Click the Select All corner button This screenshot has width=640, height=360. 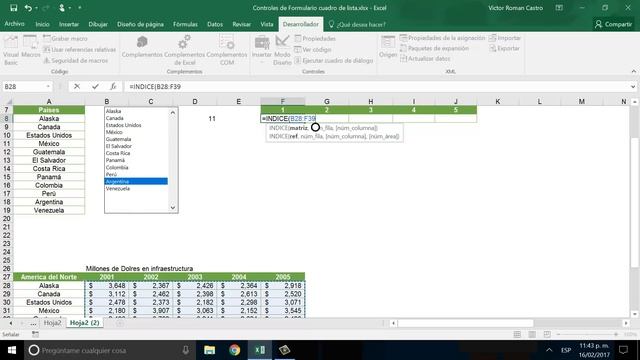(7, 101)
